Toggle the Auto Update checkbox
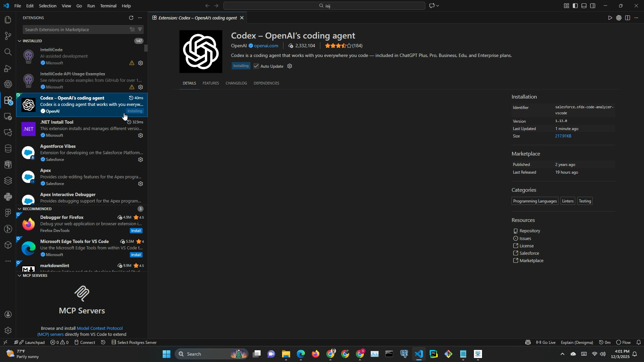This screenshot has width=644, height=362. [x=256, y=66]
